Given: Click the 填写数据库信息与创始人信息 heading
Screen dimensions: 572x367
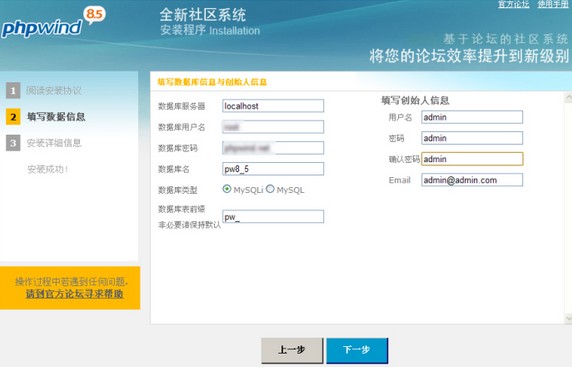Looking at the screenshot, I should tap(212, 82).
